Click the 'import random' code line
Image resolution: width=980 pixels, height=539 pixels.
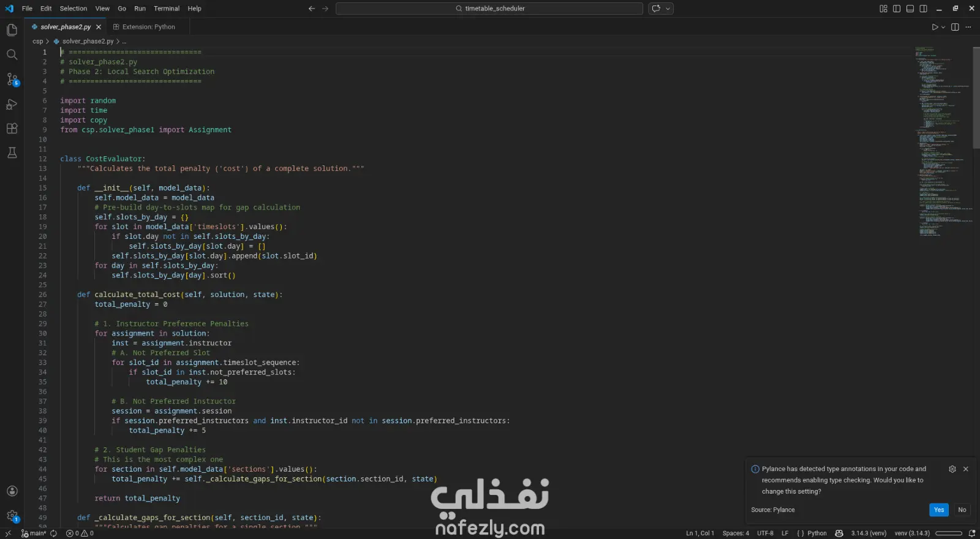click(88, 101)
